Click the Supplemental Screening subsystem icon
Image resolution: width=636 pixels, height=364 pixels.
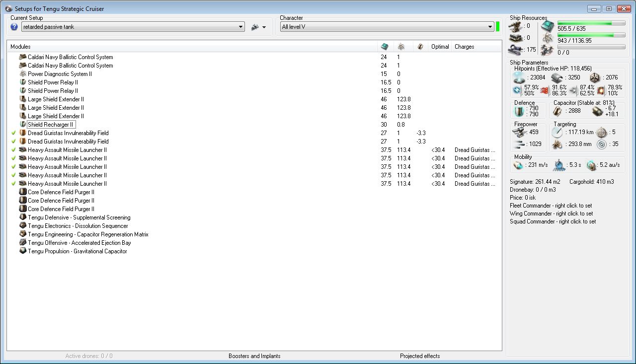tap(22, 218)
